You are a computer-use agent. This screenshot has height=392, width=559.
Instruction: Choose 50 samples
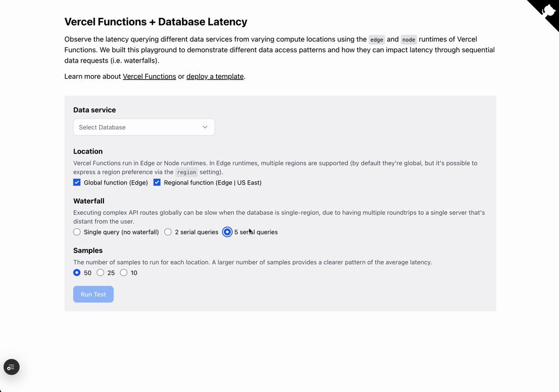tap(77, 273)
